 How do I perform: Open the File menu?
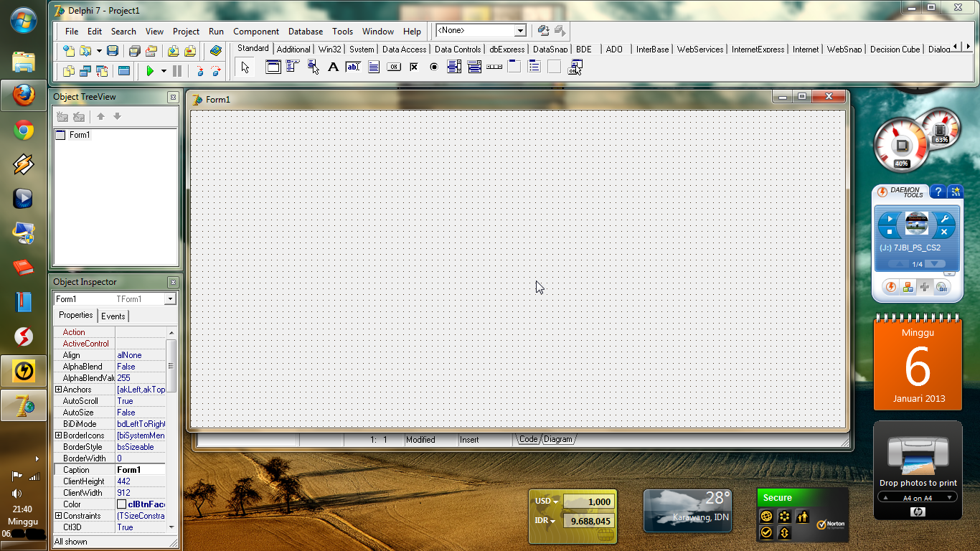(72, 32)
